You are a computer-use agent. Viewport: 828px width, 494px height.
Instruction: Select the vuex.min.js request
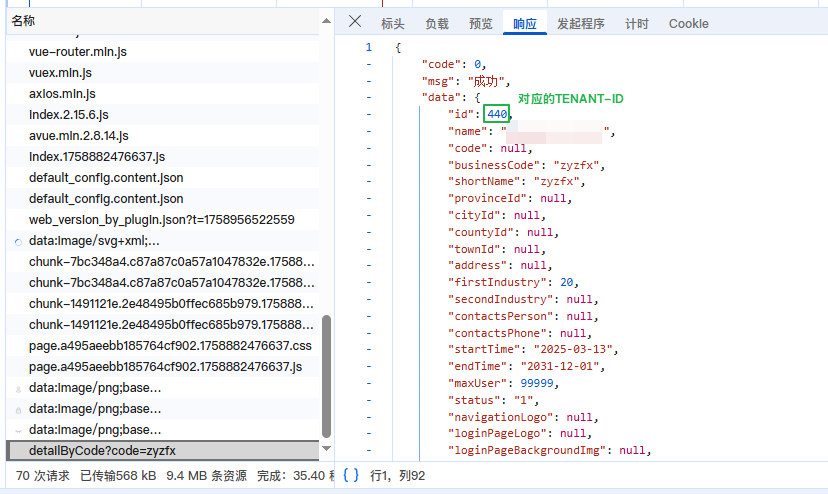[x=60, y=72]
